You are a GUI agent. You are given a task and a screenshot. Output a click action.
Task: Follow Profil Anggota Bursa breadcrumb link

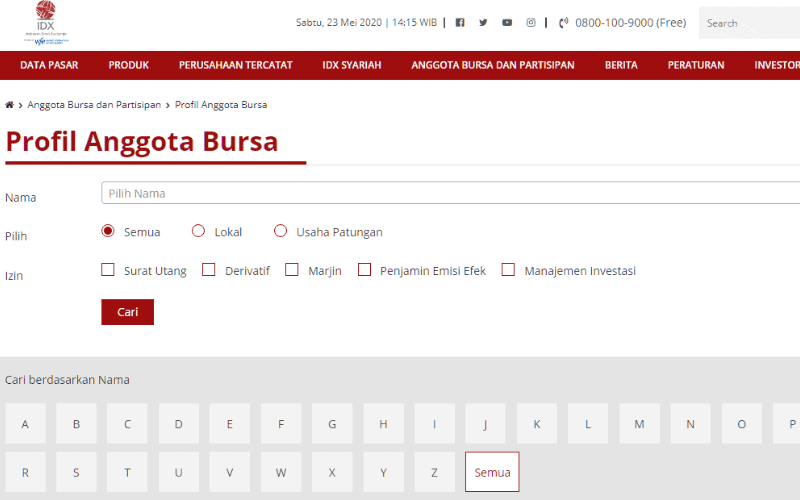[x=221, y=105]
